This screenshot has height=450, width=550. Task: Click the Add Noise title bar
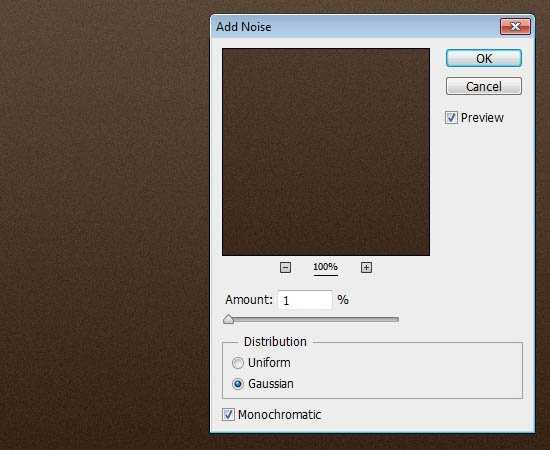[355, 27]
